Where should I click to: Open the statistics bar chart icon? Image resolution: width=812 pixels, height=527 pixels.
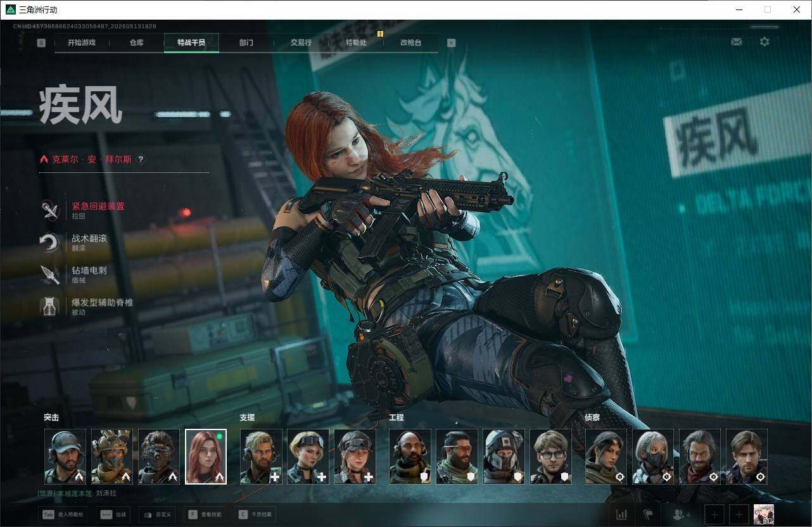tap(621, 514)
